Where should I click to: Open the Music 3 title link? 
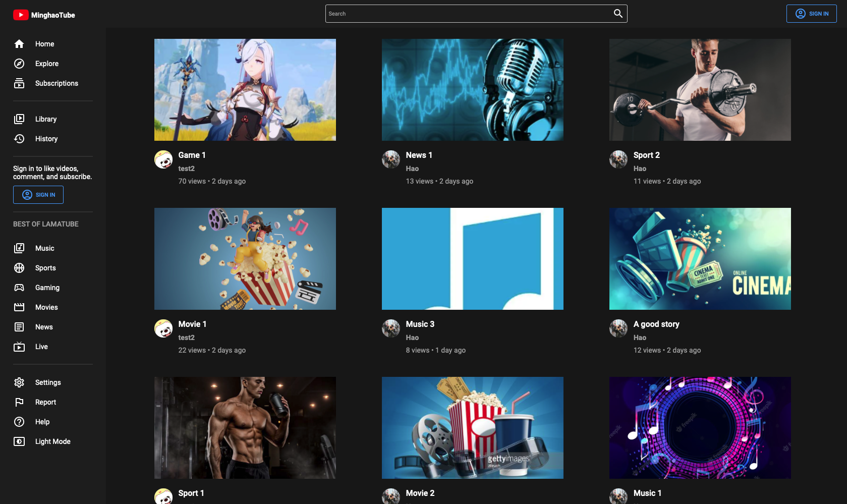coord(420,324)
